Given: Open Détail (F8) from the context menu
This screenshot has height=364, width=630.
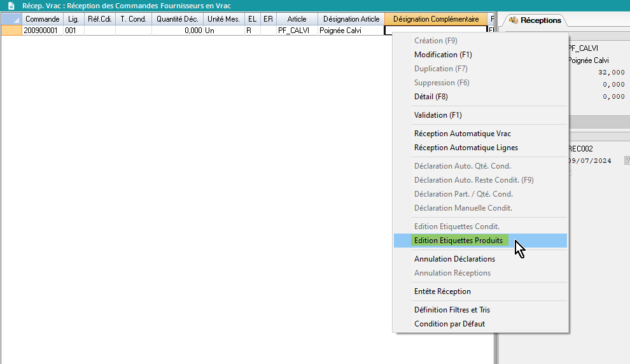Looking at the screenshot, I should click(x=431, y=97).
